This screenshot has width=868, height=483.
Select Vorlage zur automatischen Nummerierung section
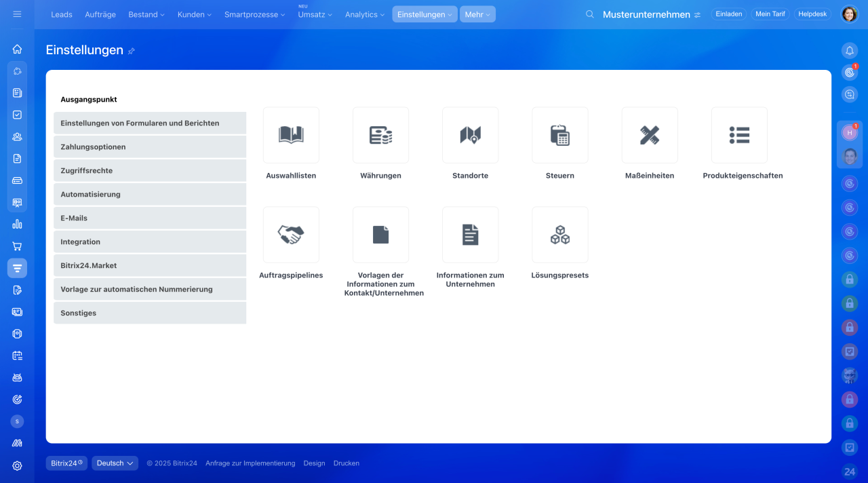[150, 289]
